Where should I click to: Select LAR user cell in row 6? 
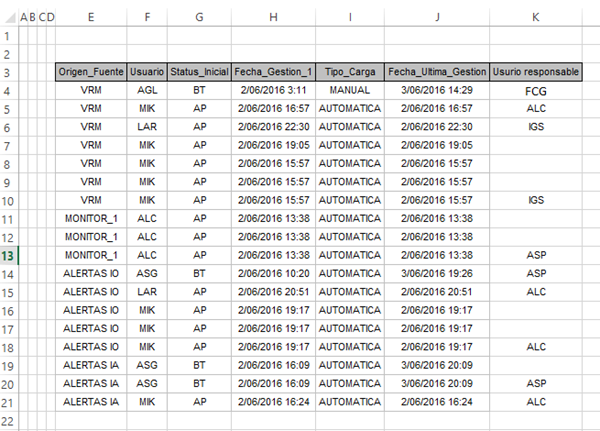point(147,127)
